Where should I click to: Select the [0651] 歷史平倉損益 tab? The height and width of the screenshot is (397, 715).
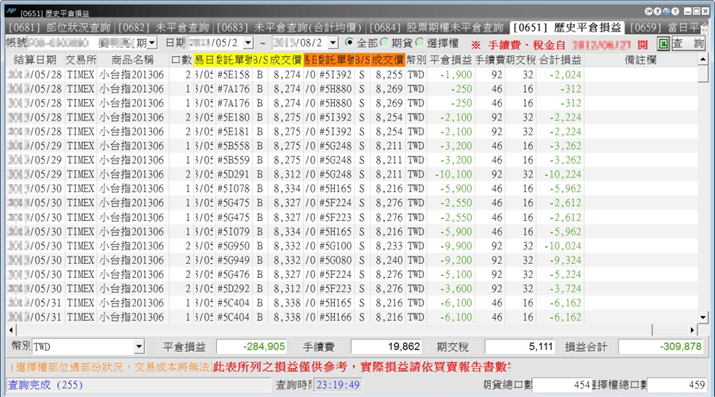pyautogui.click(x=567, y=28)
